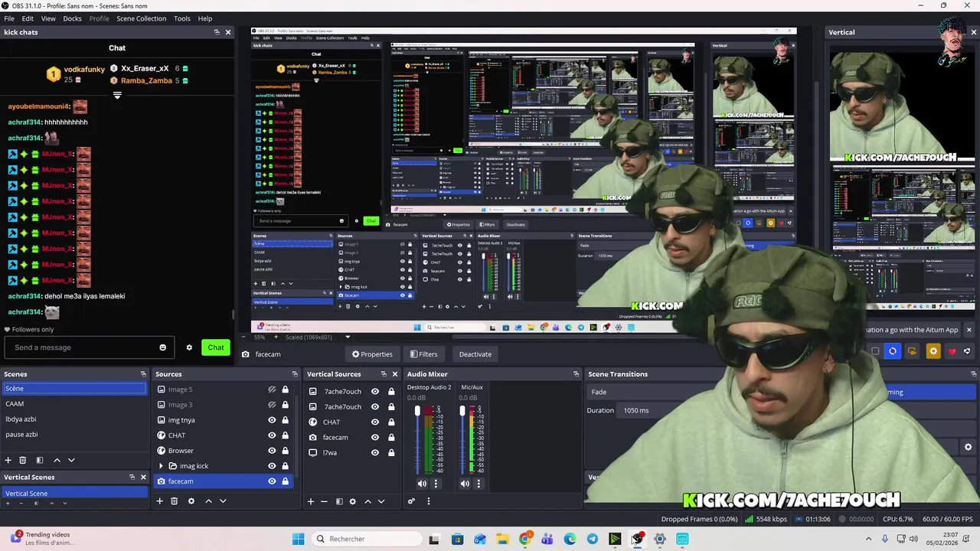
Task: Select the lbdya azbi scene
Action: [73, 419]
